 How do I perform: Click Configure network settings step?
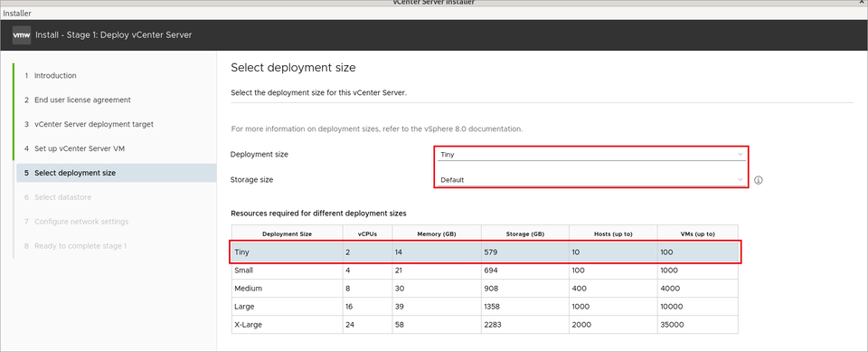pyautogui.click(x=76, y=221)
